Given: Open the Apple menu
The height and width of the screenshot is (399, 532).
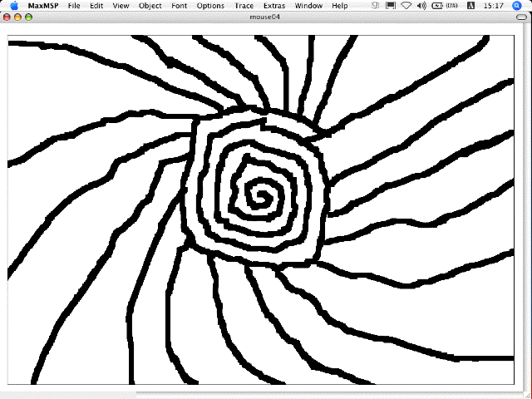Looking at the screenshot, I should (14, 6).
